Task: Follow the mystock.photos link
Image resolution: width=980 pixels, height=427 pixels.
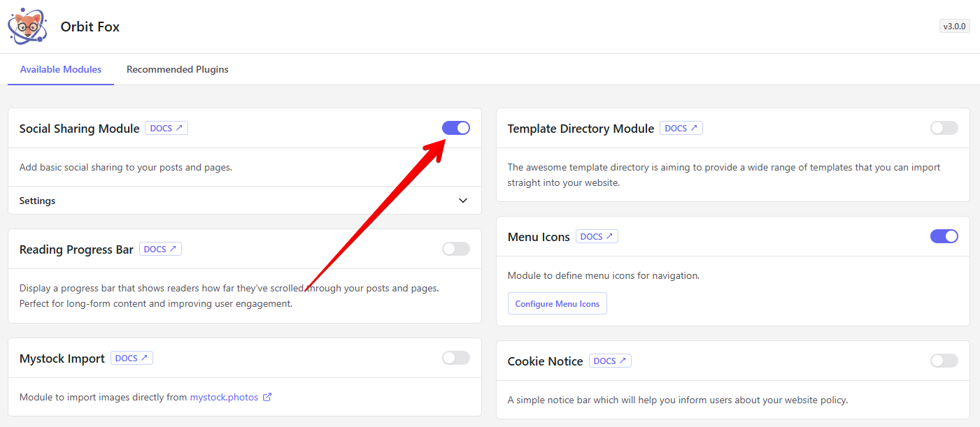Action: pyautogui.click(x=224, y=397)
